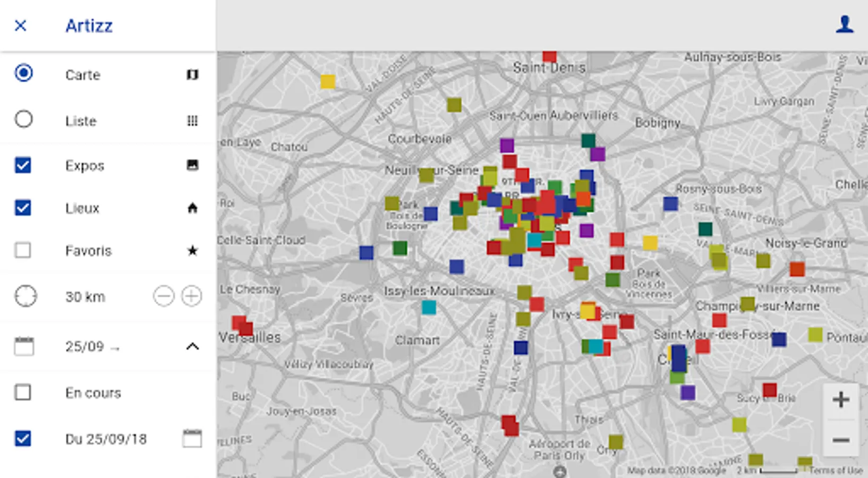Zoom out on the map

click(840, 440)
